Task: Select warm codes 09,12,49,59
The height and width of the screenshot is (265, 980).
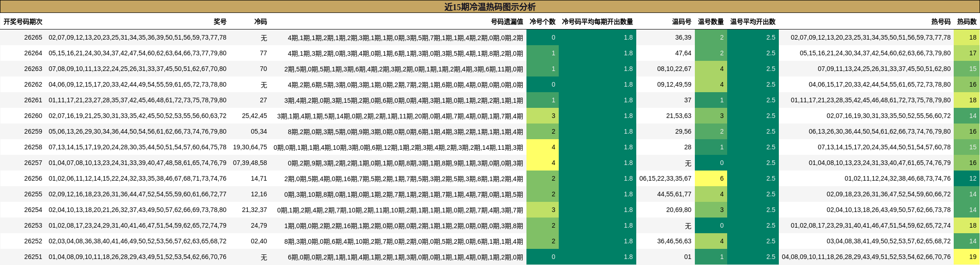Action: [x=675, y=84]
